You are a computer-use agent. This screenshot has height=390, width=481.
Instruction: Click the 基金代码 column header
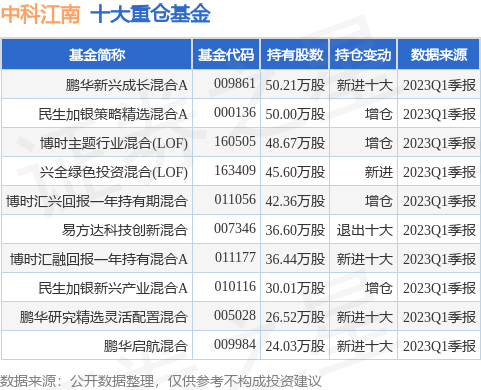point(226,55)
